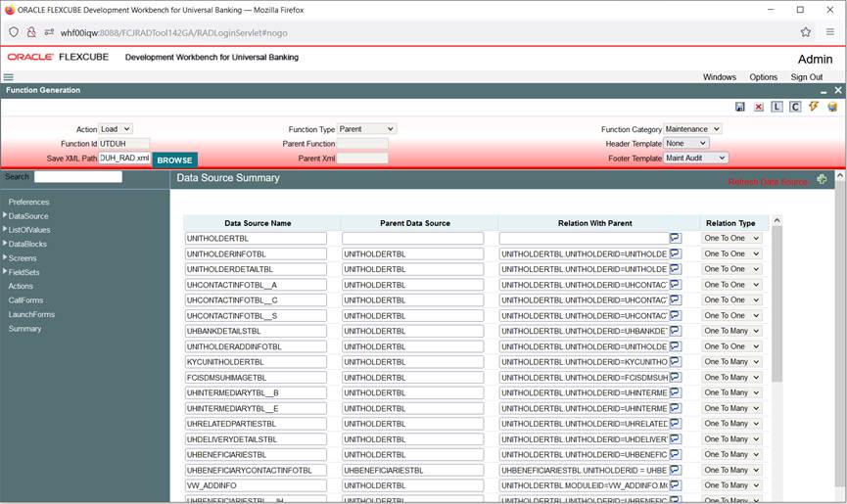Click the Save floppy disk icon
This screenshot has height=504, width=847.
[x=740, y=107]
